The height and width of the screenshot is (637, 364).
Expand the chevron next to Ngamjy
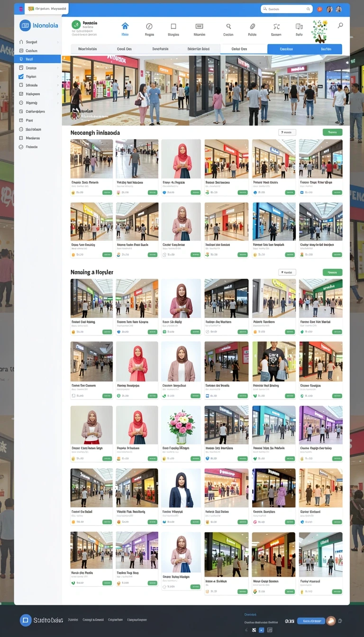[58, 103]
